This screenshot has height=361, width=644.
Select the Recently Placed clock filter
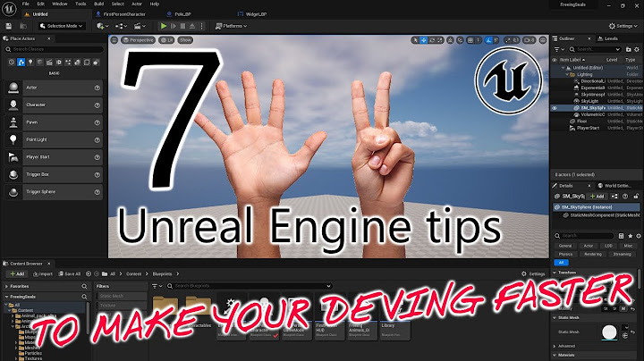click(12, 63)
